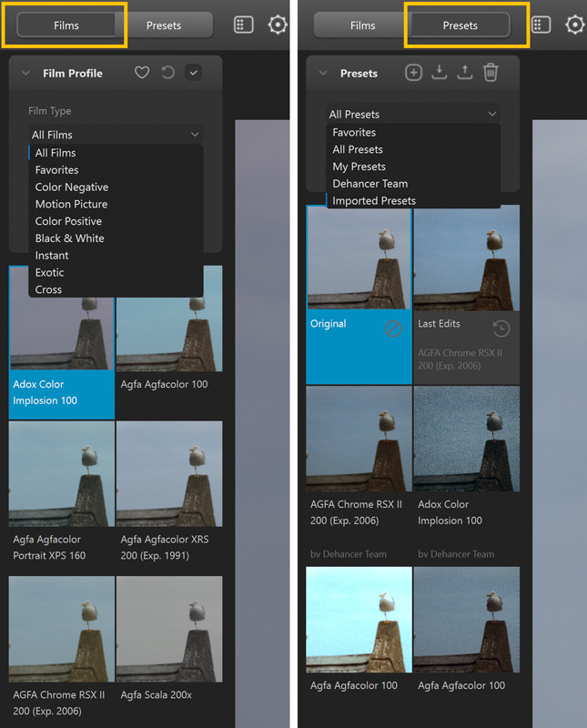587x728 pixels.
Task: Select the Original preset thumbnail
Action: [359, 258]
